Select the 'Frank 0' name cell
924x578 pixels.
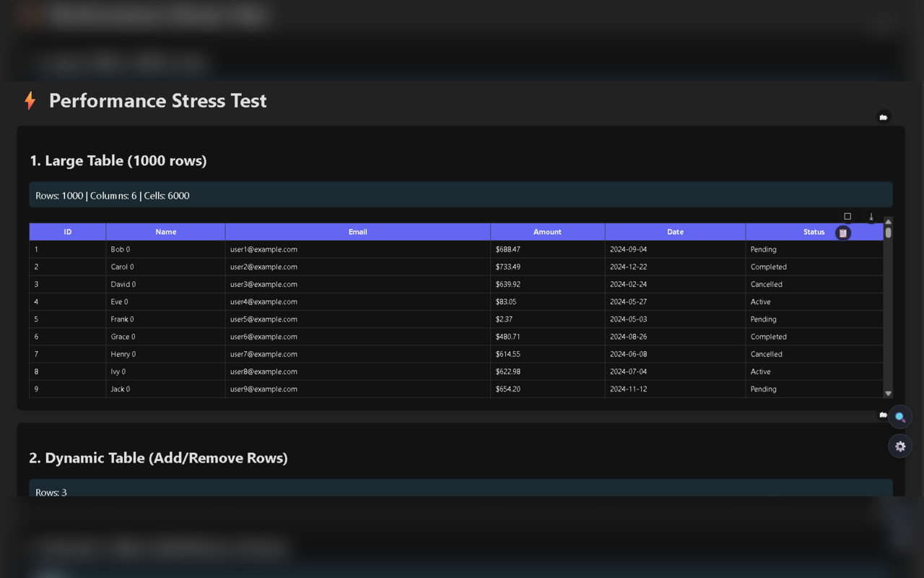click(x=165, y=319)
